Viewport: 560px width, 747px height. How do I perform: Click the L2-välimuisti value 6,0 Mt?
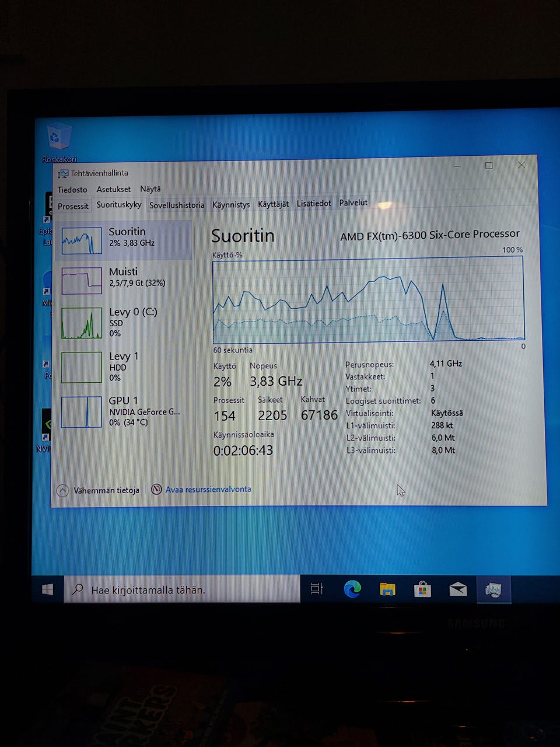tap(443, 438)
